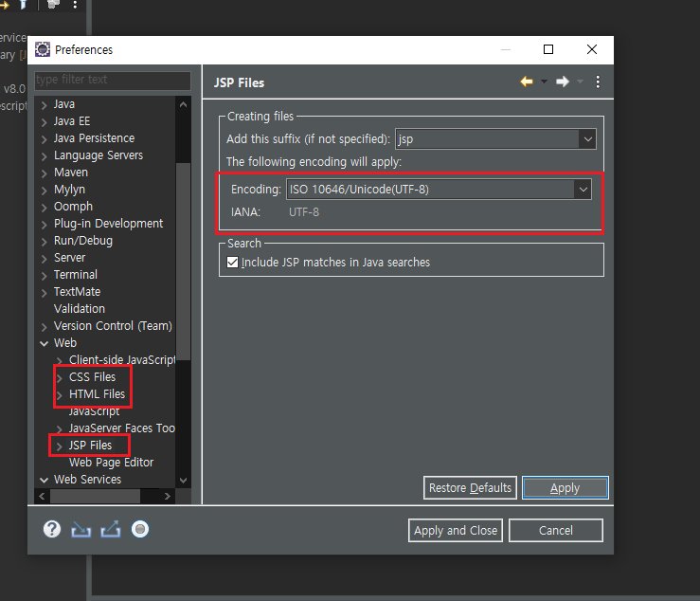Screen dimensions: 700x601
Task: Select Validation preference page
Action: pyautogui.click(x=79, y=309)
